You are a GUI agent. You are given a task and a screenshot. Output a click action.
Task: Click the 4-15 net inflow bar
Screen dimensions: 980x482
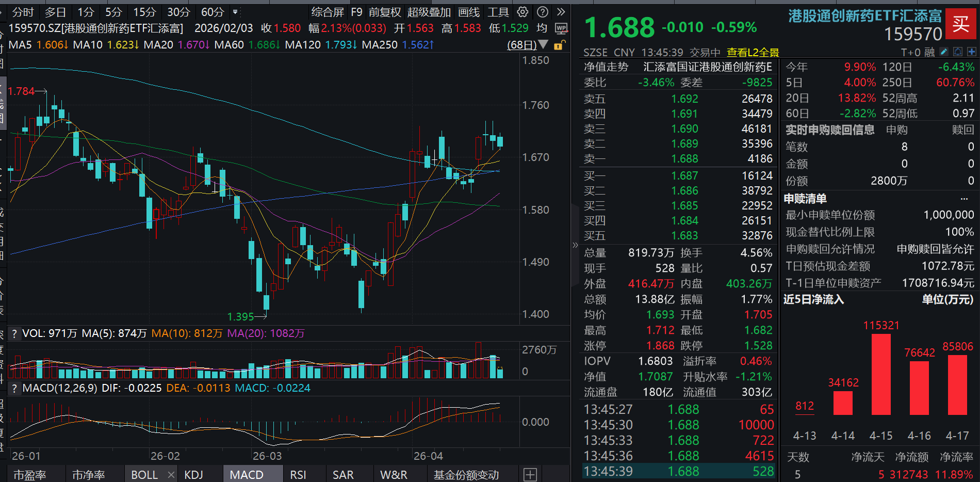click(x=881, y=372)
